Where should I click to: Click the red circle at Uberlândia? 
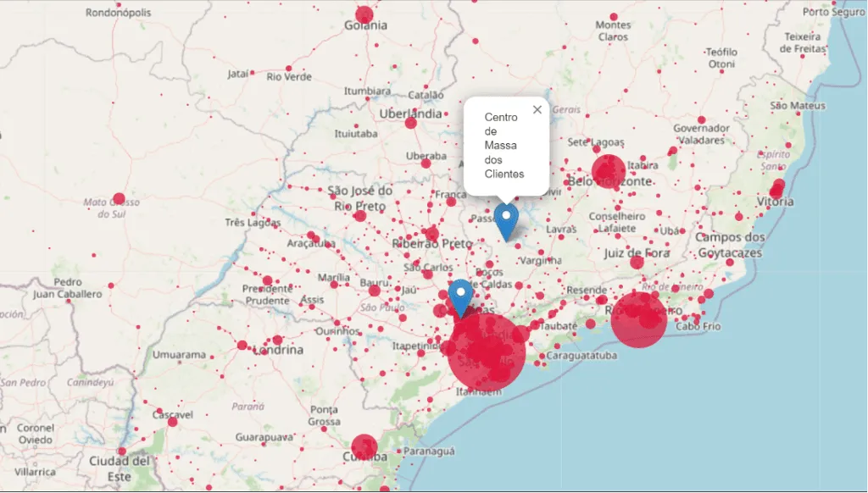pyautogui.click(x=411, y=123)
